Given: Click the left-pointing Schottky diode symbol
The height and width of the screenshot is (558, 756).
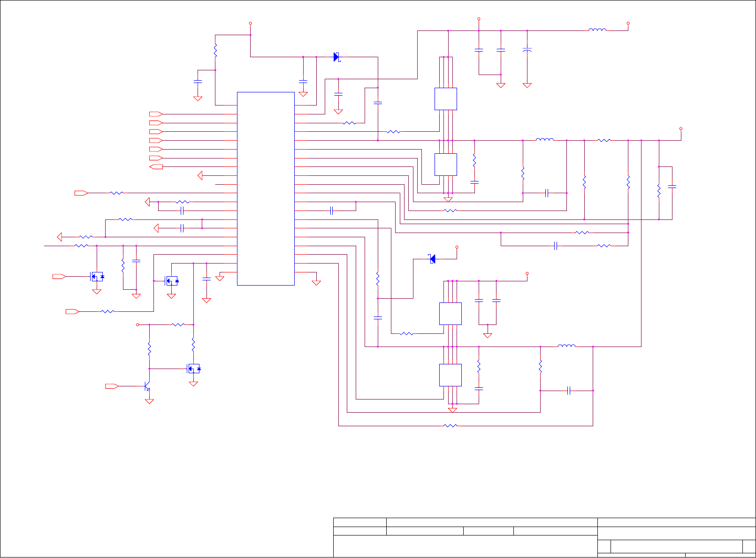Looking at the screenshot, I should coord(432,259).
